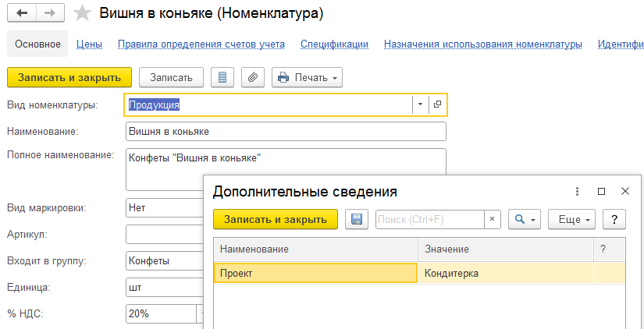Click the paperclip attachments icon
Image resolution: width=644 pixels, height=329 pixels.
click(x=252, y=77)
